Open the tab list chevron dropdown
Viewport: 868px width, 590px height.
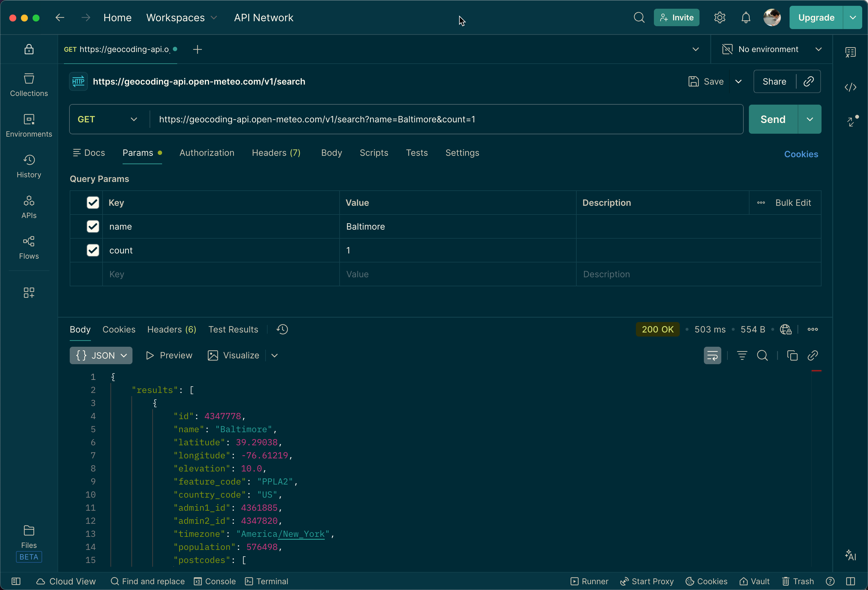[x=695, y=49]
